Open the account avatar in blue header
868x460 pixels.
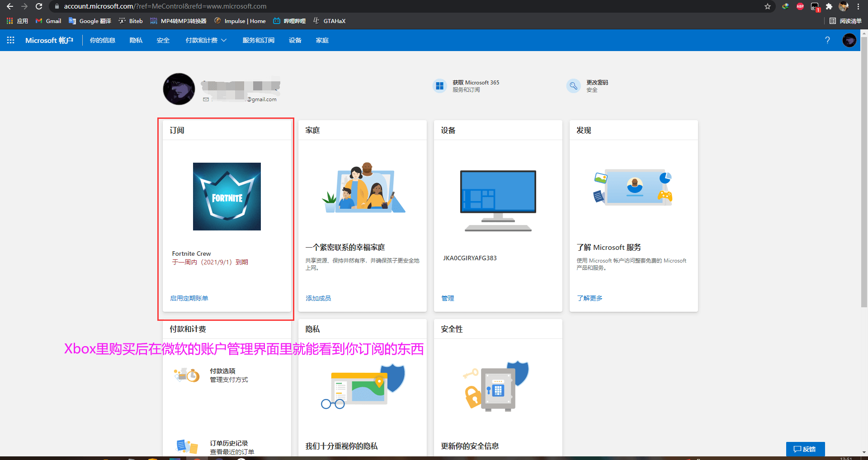pos(849,40)
